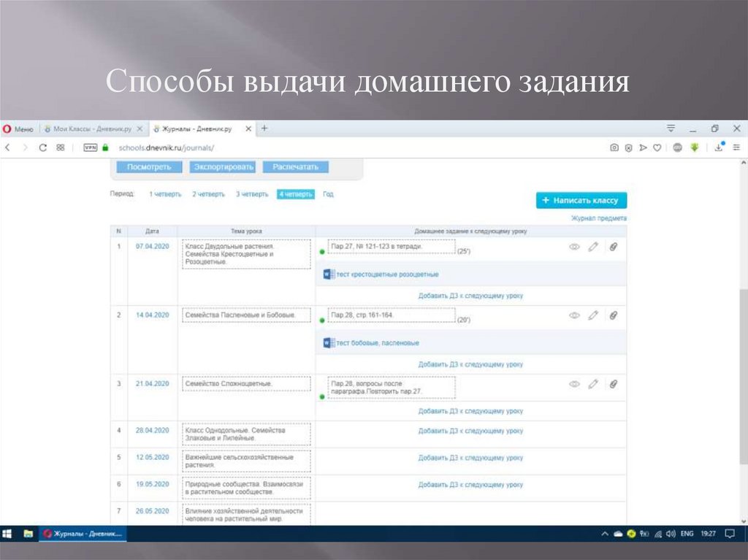Open the tab menu icon in title bar

click(x=671, y=129)
